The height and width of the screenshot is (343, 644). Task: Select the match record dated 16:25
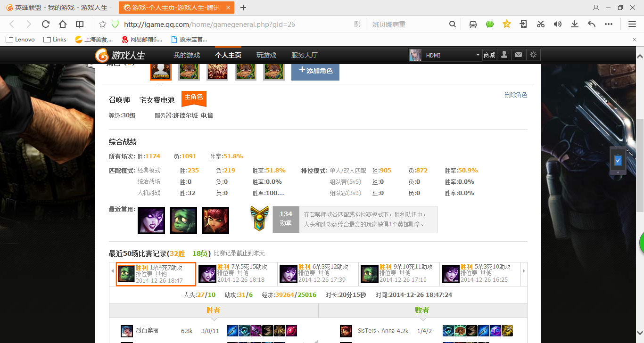click(481, 274)
